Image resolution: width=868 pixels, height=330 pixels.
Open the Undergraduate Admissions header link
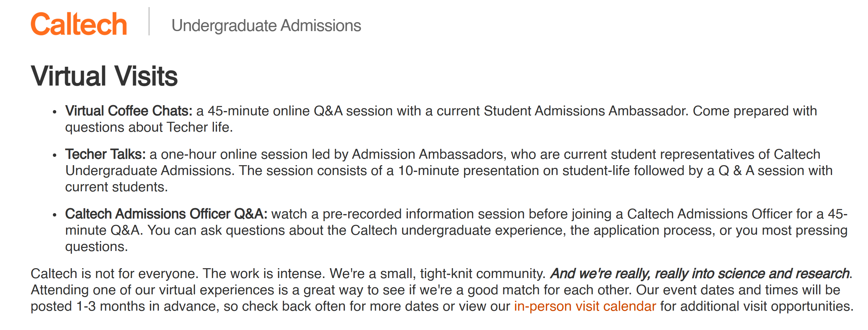266,26
